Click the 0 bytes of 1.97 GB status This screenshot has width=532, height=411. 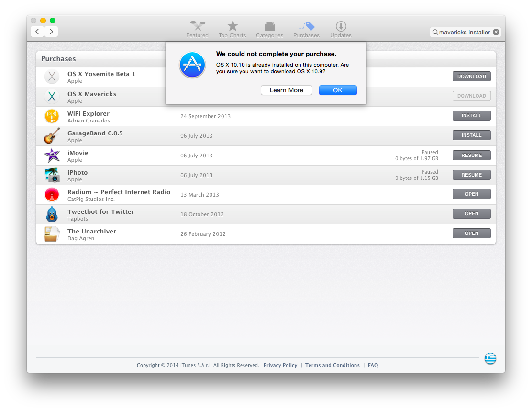click(416, 158)
